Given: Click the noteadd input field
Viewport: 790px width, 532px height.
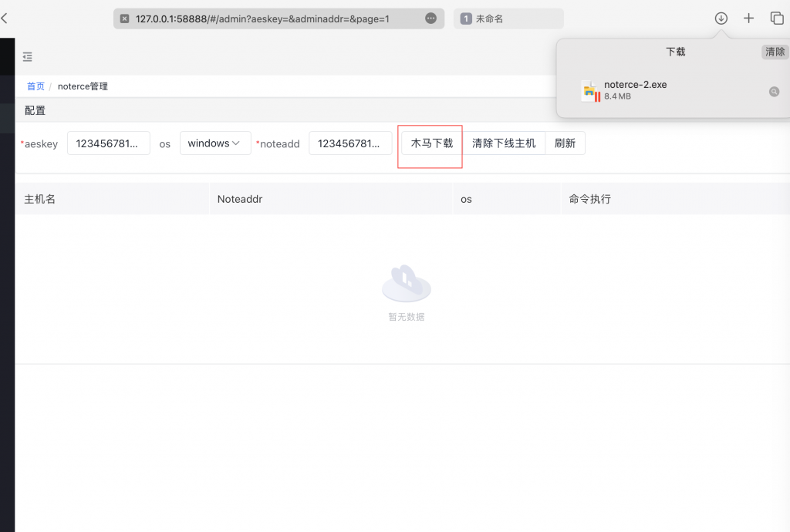Looking at the screenshot, I should (351, 143).
